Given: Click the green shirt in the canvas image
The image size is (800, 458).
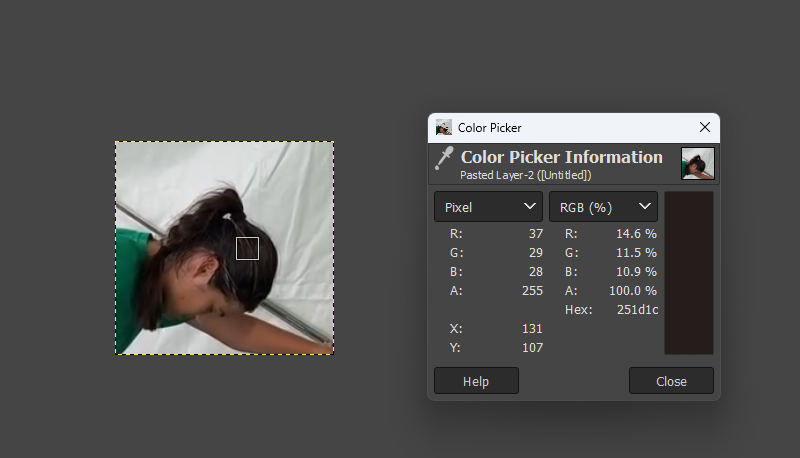Looking at the screenshot, I should click(130, 275).
